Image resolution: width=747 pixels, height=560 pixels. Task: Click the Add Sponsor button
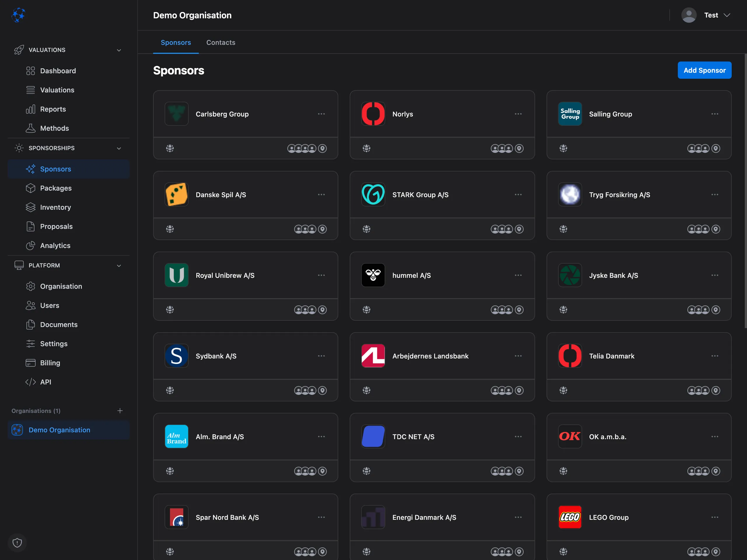click(x=704, y=70)
